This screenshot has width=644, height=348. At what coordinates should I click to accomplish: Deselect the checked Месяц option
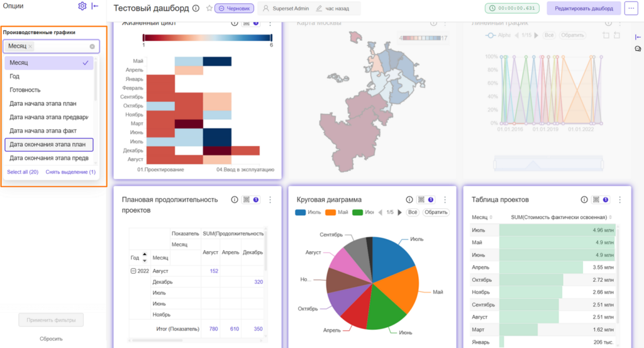click(x=49, y=63)
